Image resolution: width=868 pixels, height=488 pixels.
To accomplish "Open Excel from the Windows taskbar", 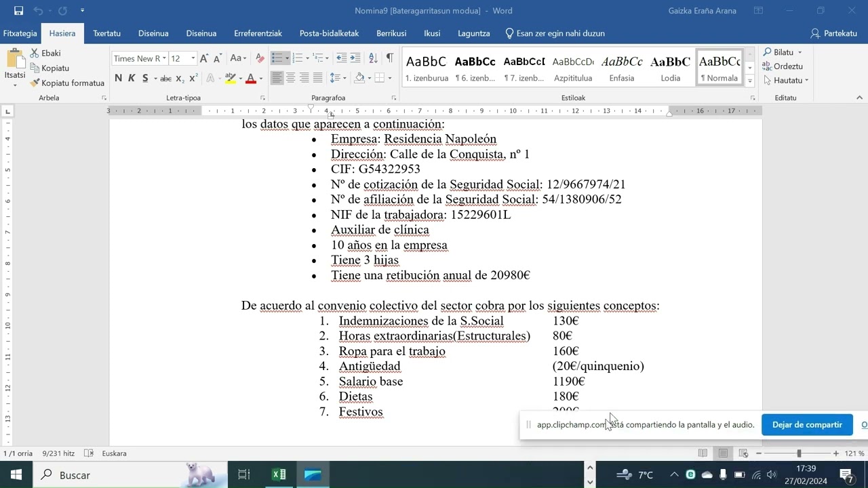I will click(279, 474).
